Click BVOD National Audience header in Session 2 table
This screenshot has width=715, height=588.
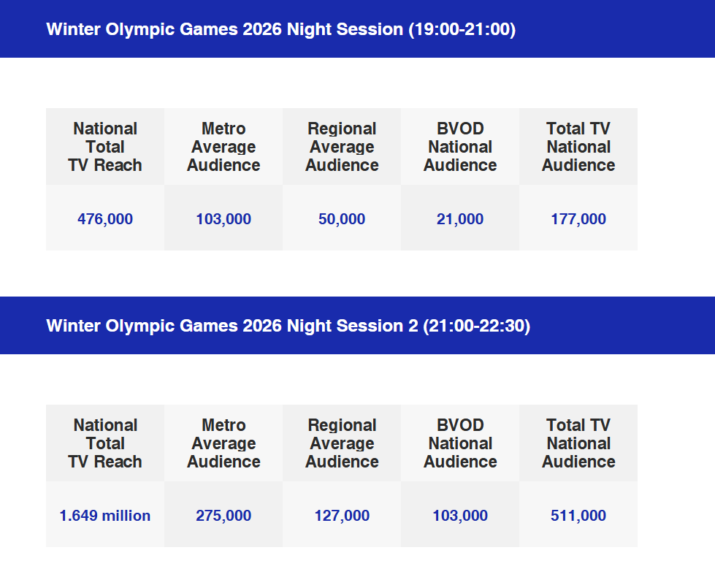pos(460,443)
